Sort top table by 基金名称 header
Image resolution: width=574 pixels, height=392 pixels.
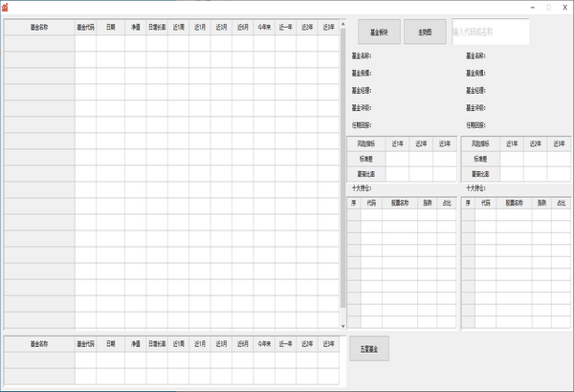tap(39, 28)
